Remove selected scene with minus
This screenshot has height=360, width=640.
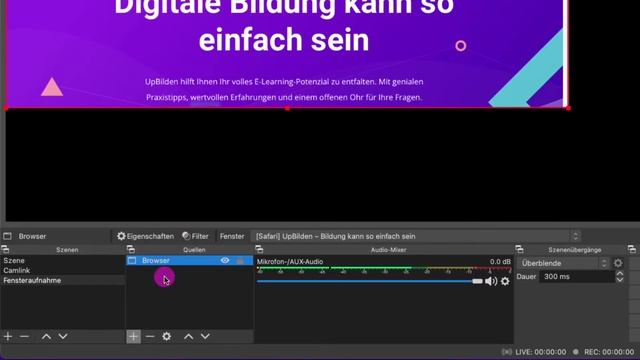click(x=24, y=336)
